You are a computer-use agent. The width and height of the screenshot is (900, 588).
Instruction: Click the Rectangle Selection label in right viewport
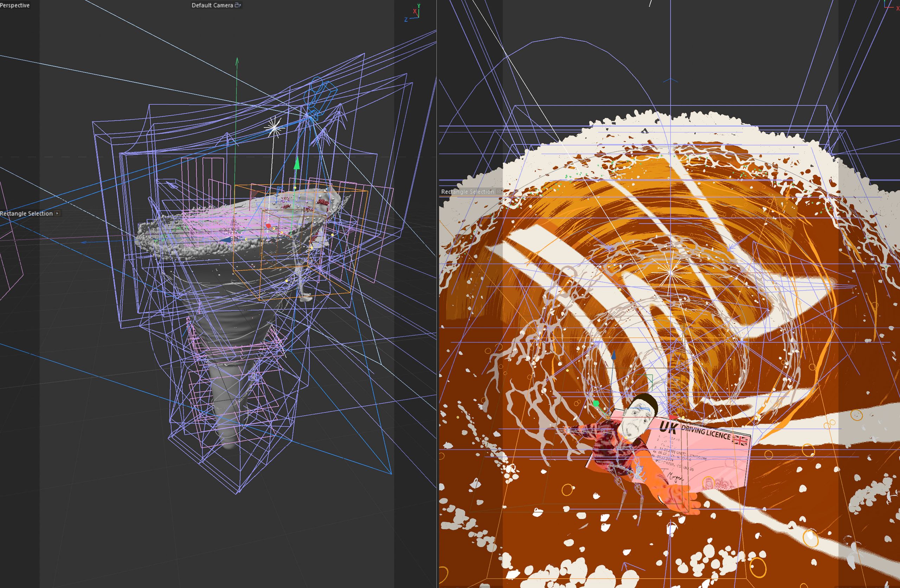(467, 191)
